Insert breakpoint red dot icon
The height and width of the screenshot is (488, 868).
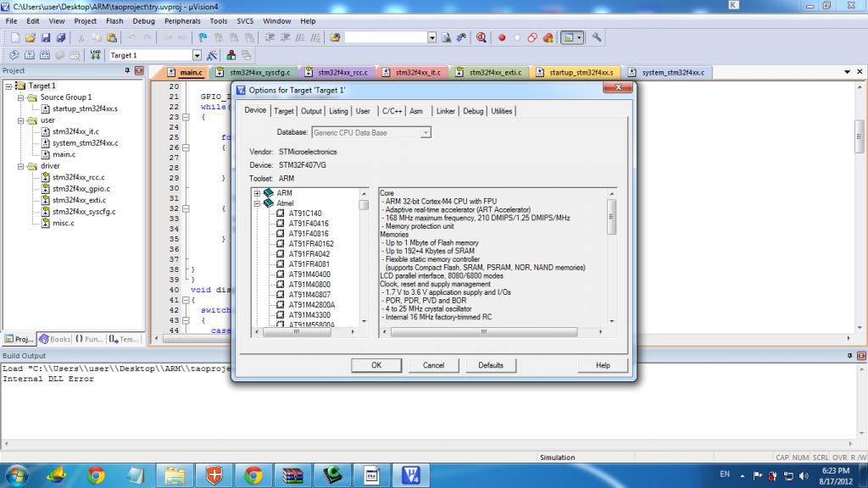[502, 37]
